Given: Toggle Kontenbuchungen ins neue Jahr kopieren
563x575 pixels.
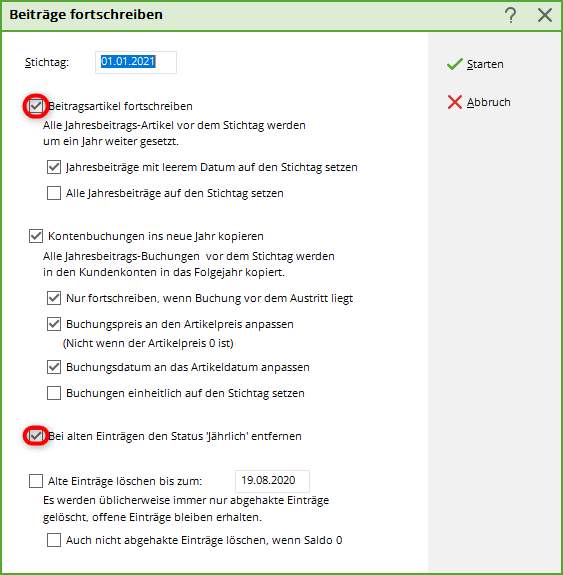Looking at the screenshot, I should point(36,236).
